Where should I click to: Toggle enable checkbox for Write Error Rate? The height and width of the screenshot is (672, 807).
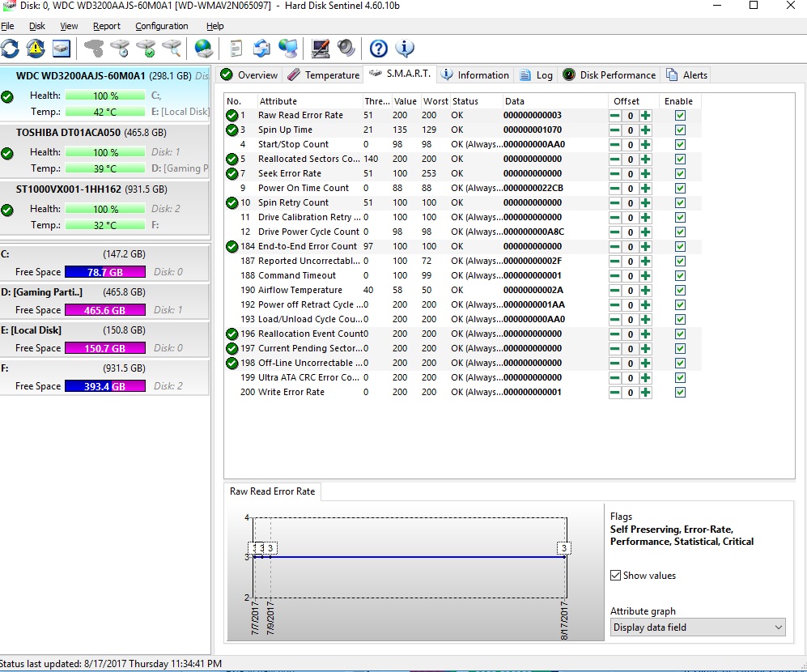(680, 392)
